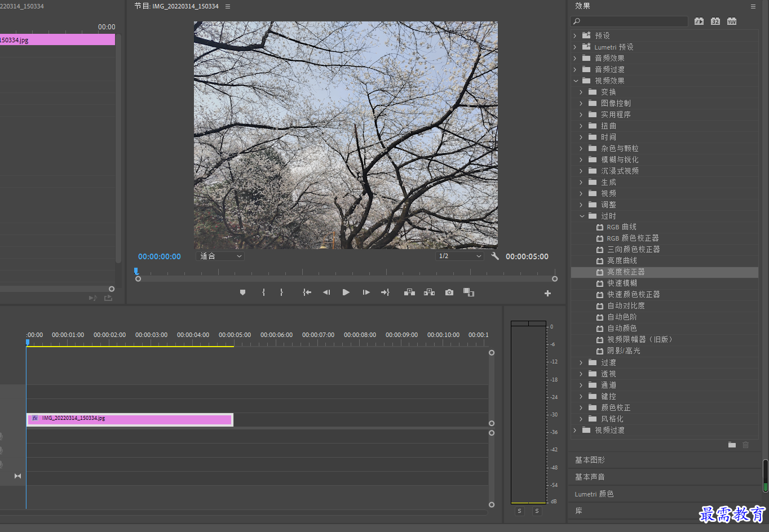The height and width of the screenshot is (532, 769).
Task: Expand the 变换 folder
Action: [581, 92]
